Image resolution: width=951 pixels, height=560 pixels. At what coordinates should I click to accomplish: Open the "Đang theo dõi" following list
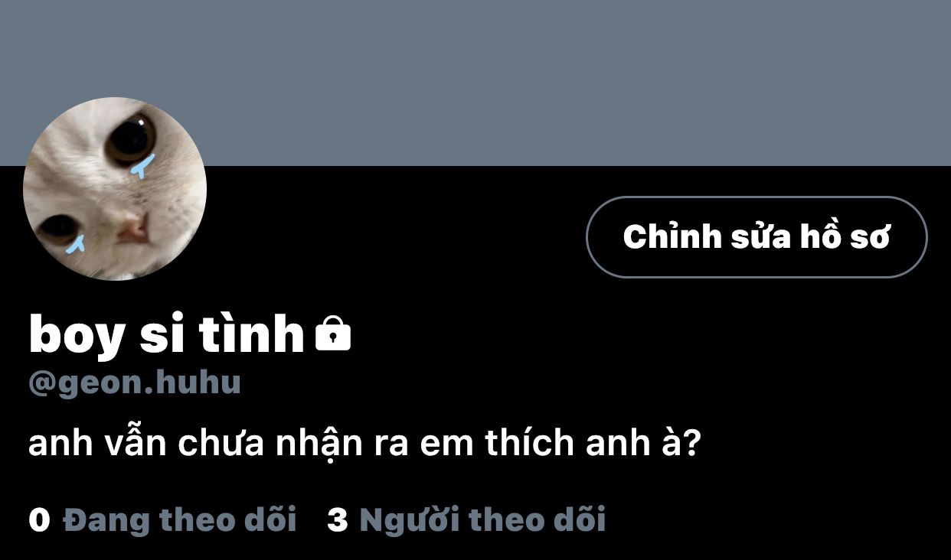[x=179, y=520]
